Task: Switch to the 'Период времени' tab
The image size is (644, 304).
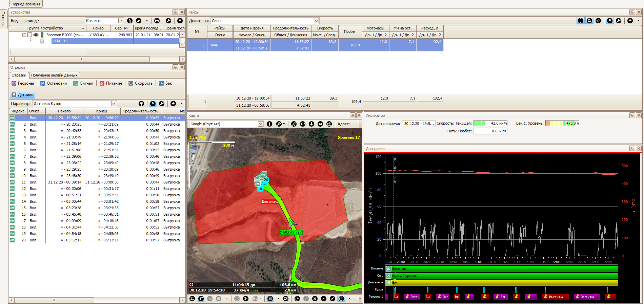Action: pyautogui.click(x=26, y=4)
